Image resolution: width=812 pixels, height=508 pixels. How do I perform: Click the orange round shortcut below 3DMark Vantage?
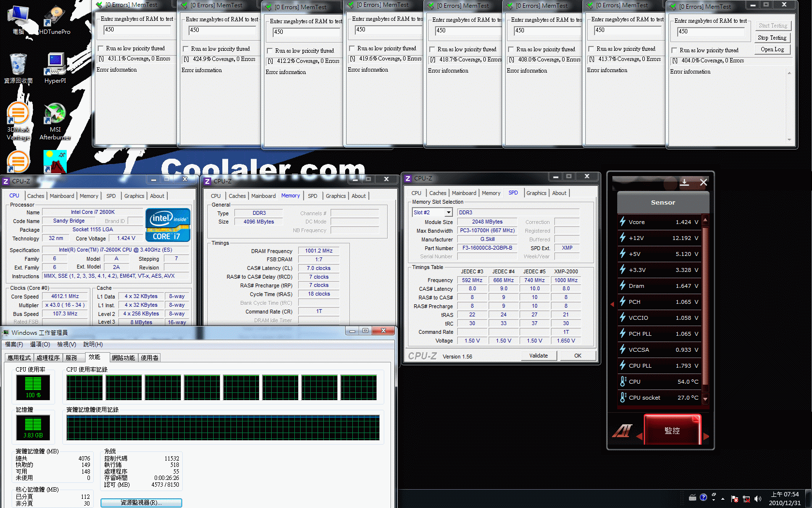(x=18, y=161)
